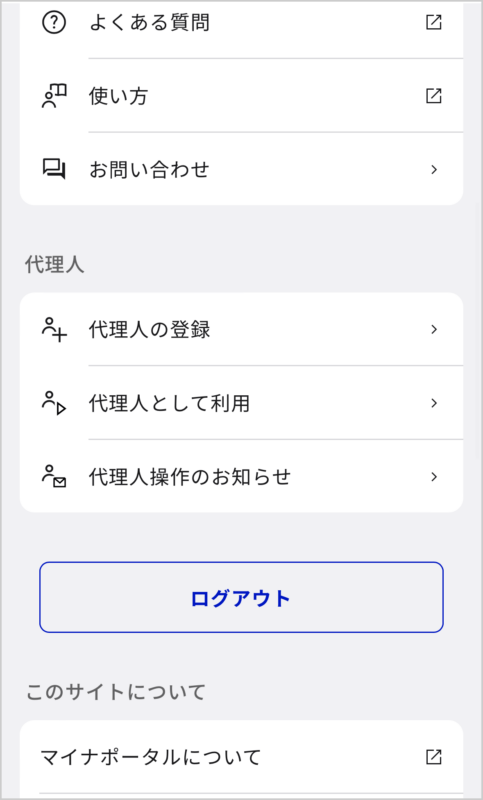Open external link icon next to 使い方

[434, 95]
